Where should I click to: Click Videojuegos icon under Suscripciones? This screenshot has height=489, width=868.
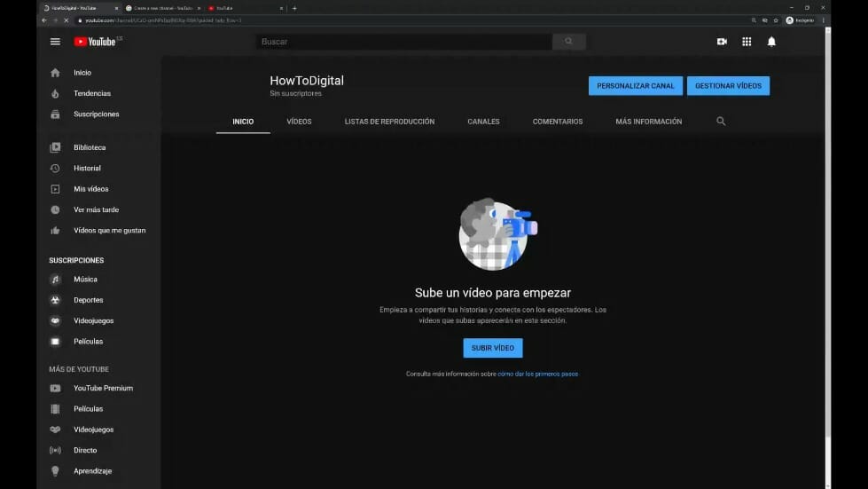tap(55, 320)
